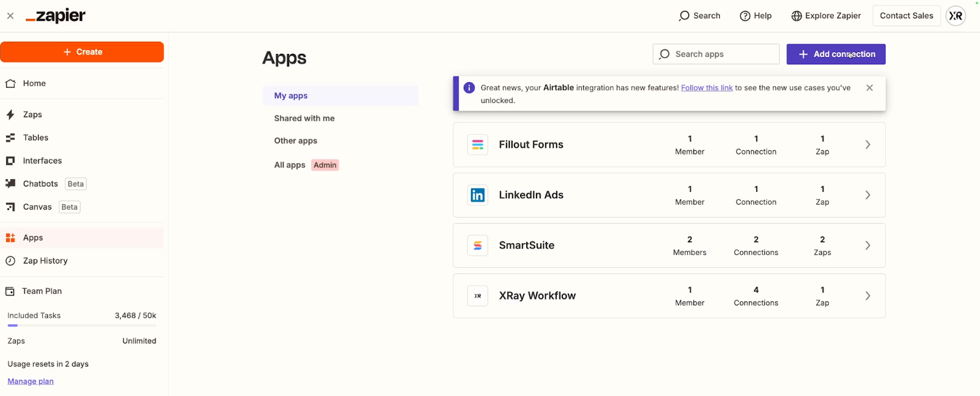Click the Help question mark icon
The width and height of the screenshot is (980, 396).
pos(745,16)
